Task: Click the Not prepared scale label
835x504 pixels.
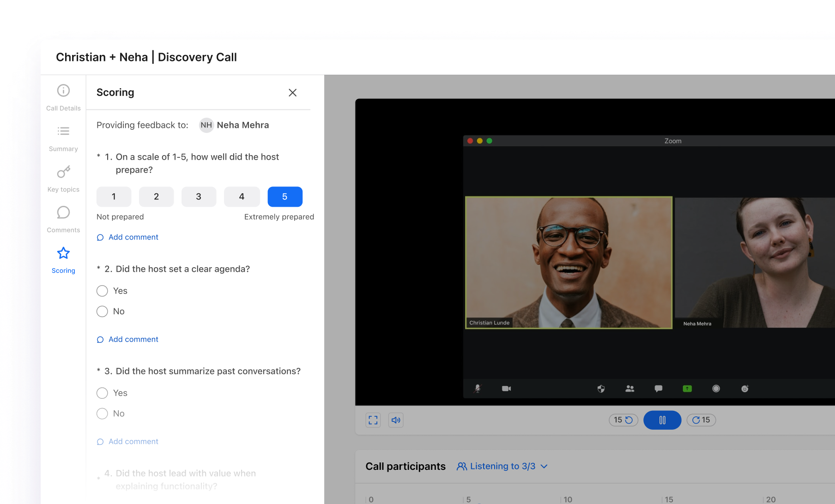Action: pyautogui.click(x=120, y=217)
